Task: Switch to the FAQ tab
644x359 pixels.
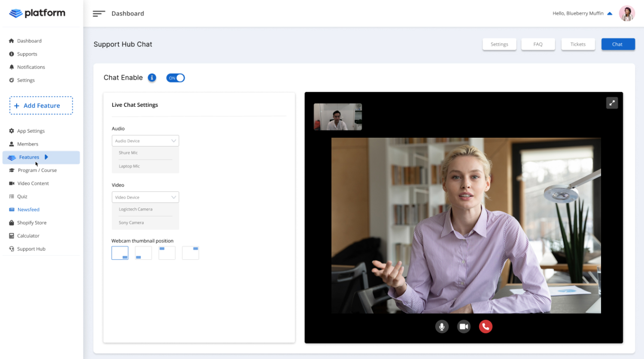Action: [538, 44]
